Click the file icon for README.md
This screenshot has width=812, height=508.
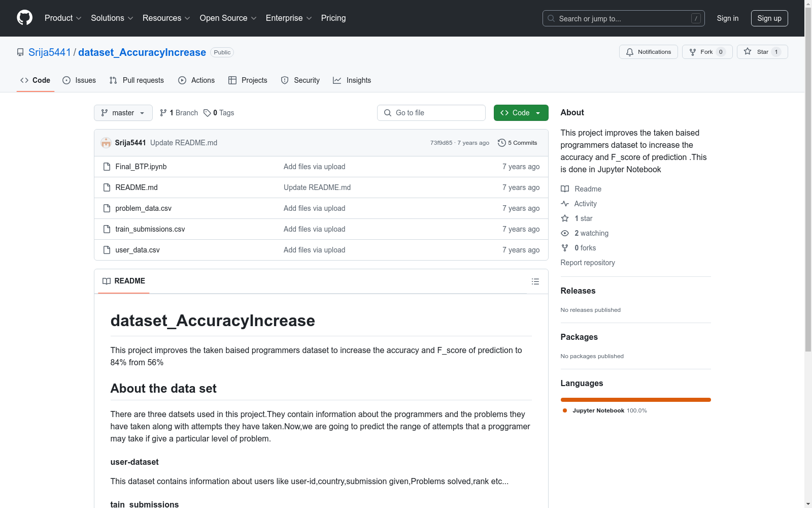pyautogui.click(x=107, y=187)
